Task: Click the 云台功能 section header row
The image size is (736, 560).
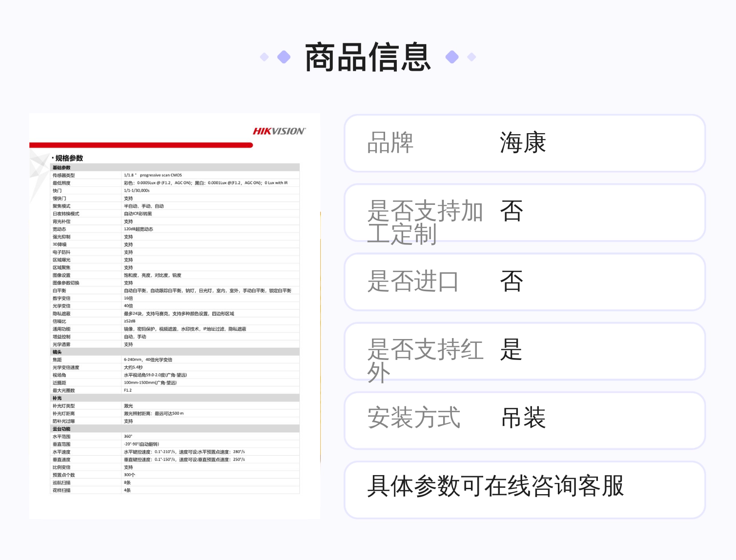Action: pyautogui.click(x=175, y=429)
